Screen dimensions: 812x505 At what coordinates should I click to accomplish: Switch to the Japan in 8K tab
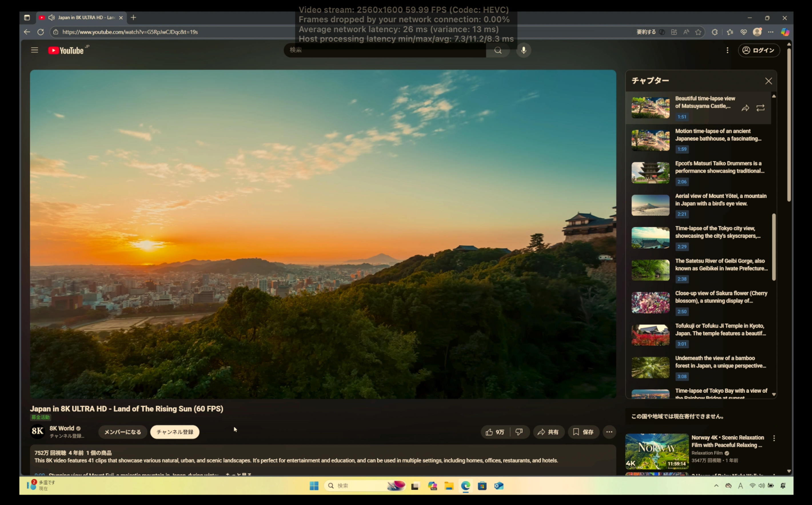pos(86,17)
